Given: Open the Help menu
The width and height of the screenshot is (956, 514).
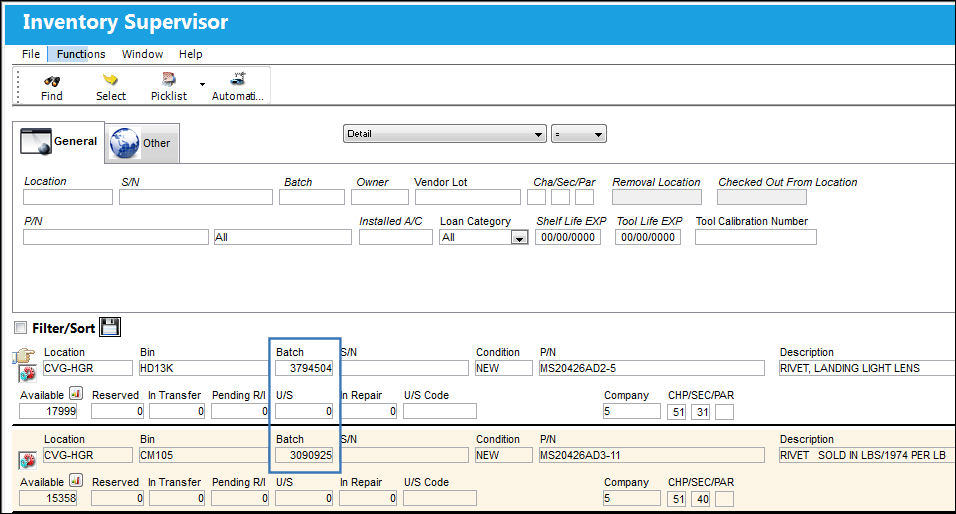Looking at the screenshot, I should 190,54.
